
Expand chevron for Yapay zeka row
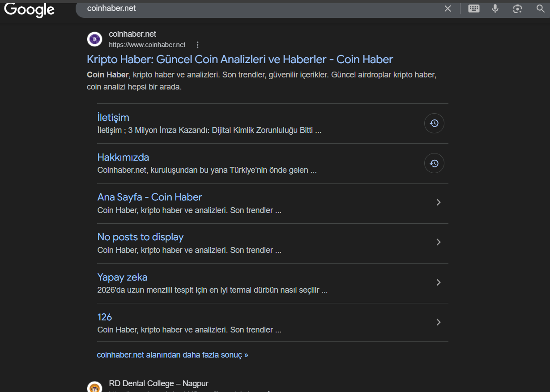[x=439, y=282]
